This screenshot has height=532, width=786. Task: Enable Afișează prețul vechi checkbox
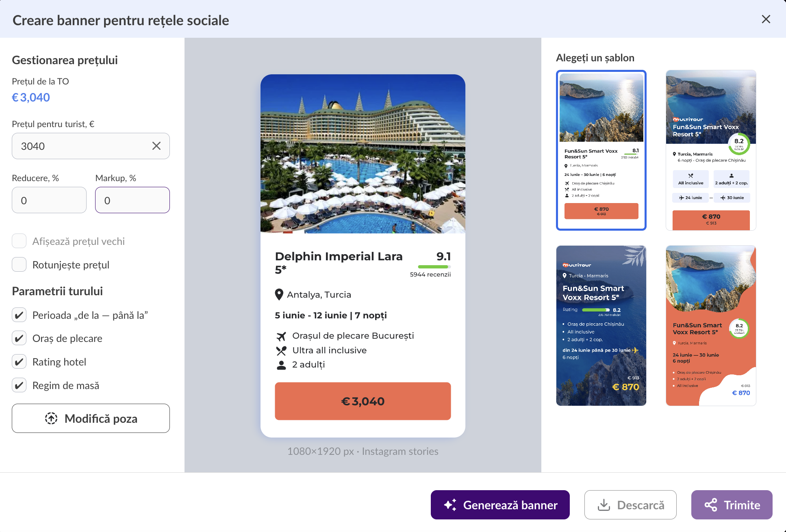(x=19, y=241)
